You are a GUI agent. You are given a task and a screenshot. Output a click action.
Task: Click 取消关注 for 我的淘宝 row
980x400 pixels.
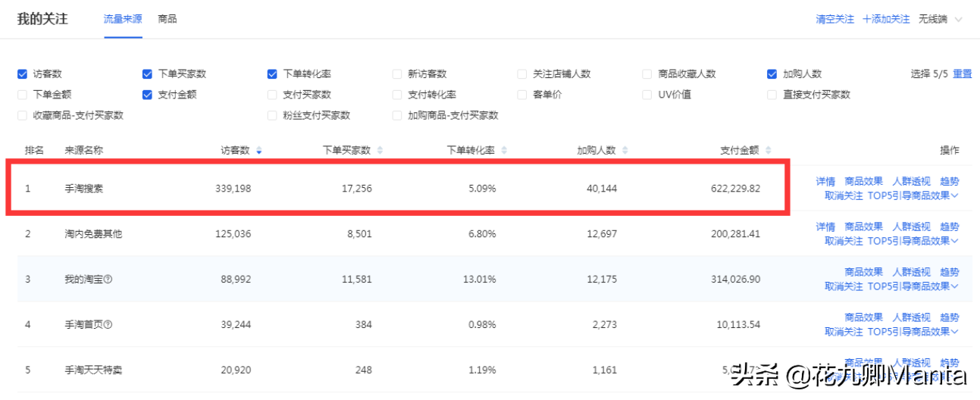844,286
